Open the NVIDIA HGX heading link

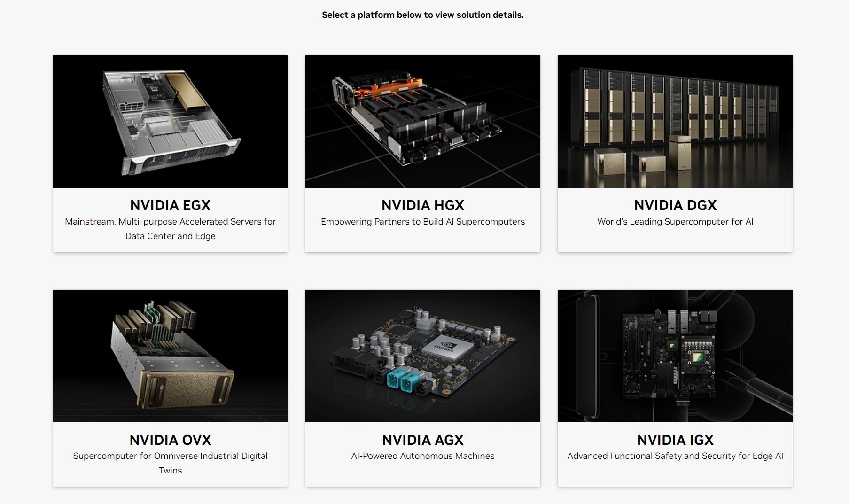[x=422, y=205]
